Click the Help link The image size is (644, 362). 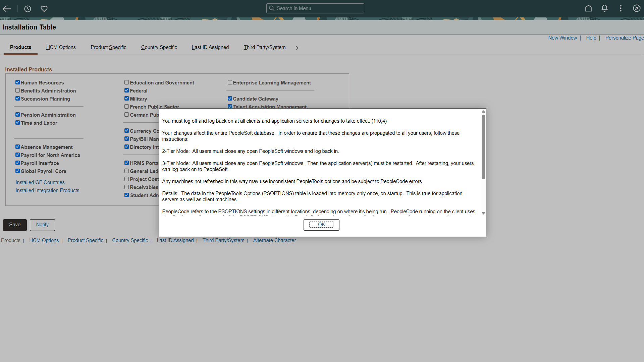[x=591, y=38]
